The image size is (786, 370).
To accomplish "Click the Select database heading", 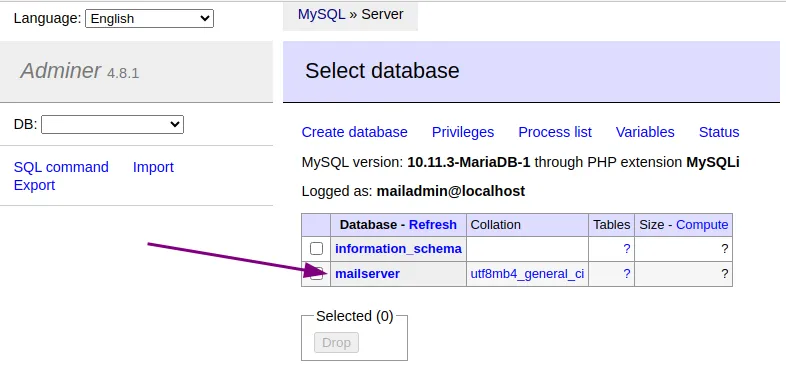I will (382, 71).
